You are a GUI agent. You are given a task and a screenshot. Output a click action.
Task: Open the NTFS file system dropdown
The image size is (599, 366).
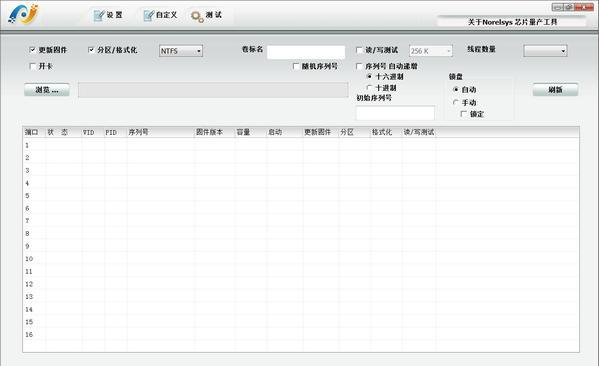pyautogui.click(x=181, y=51)
